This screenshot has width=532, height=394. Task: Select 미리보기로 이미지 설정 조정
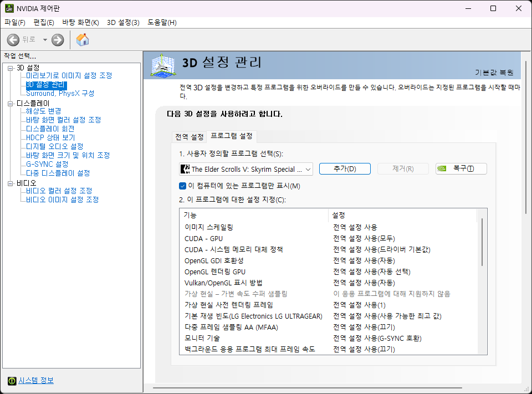click(69, 75)
